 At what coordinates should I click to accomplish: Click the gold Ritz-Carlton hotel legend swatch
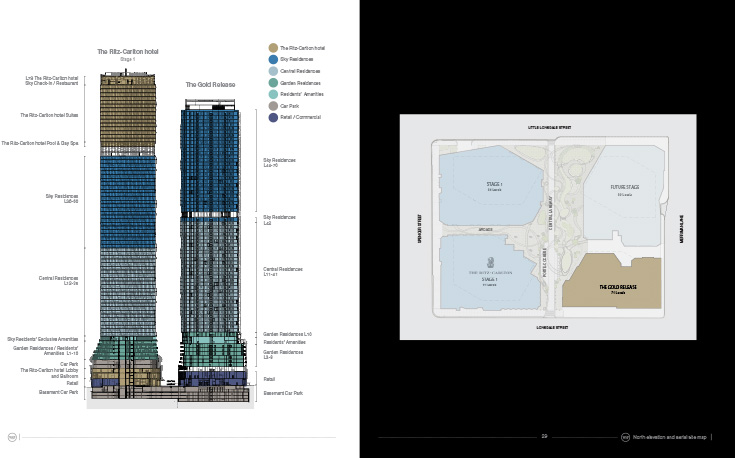273,48
